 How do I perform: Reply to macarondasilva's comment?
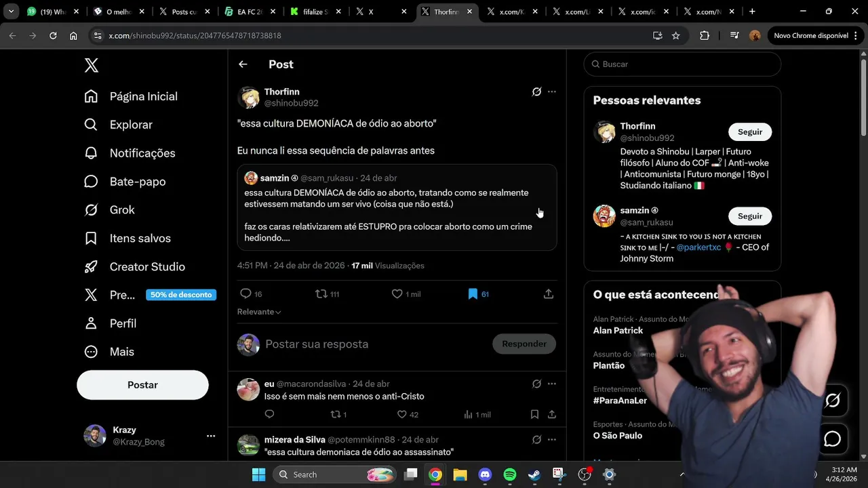[x=269, y=414]
